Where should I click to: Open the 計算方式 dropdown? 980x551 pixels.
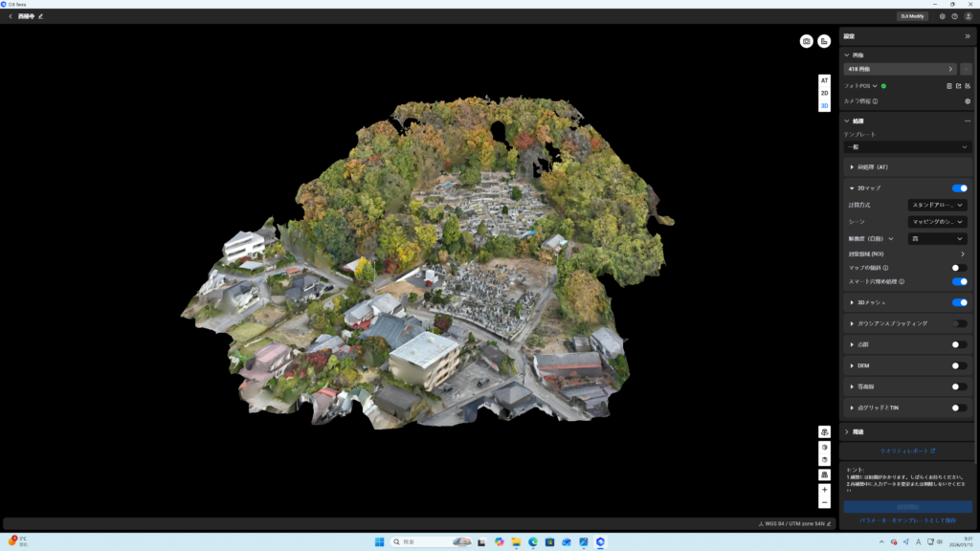(x=937, y=205)
